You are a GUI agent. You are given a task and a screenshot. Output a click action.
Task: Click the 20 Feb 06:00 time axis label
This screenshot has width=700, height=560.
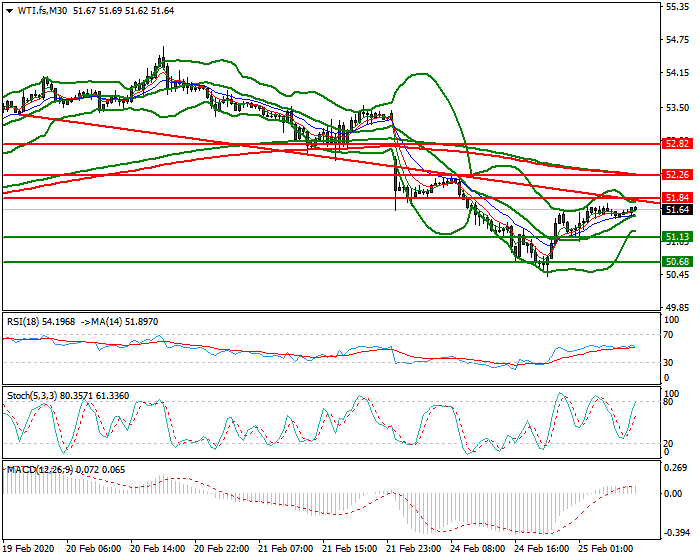tap(93, 549)
